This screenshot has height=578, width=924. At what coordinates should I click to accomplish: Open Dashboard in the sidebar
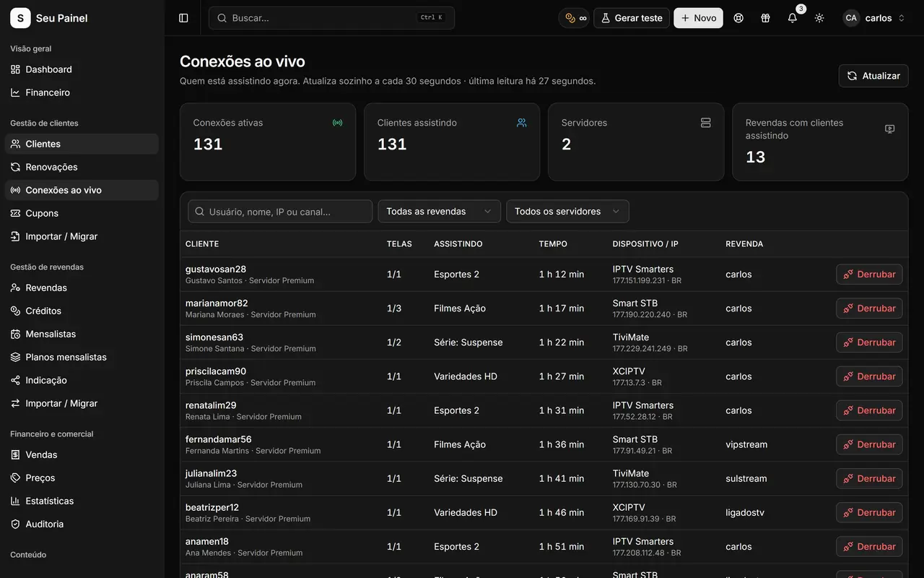pyautogui.click(x=82, y=69)
